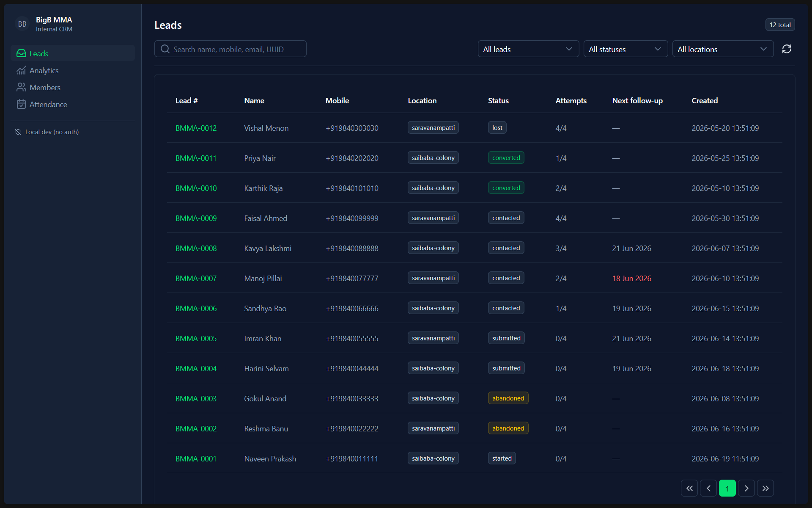The image size is (812, 508).
Task: Click saibaba-colony tag for Naveen Prakash
Action: pos(433,458)
